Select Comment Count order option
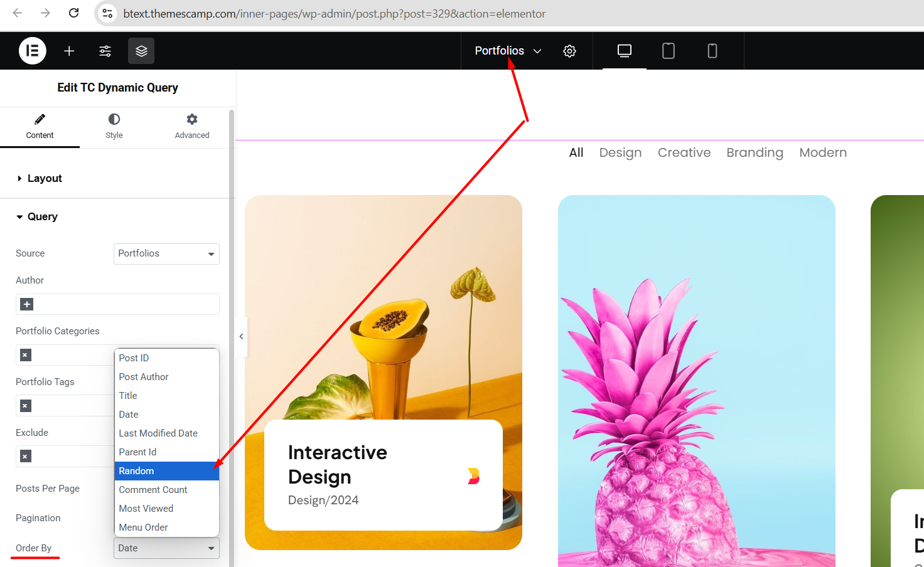The image size is (924, 567). click(x=166, y=490)
